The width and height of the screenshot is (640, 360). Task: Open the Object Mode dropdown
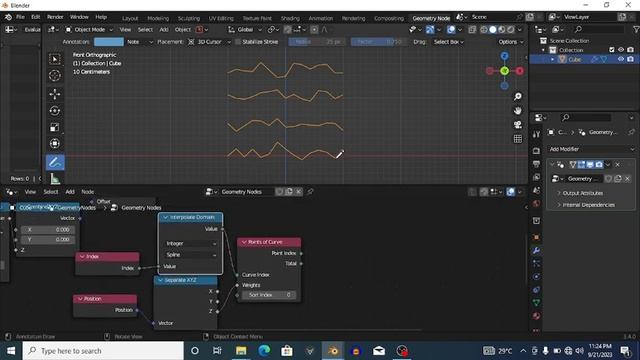point(89,29)
